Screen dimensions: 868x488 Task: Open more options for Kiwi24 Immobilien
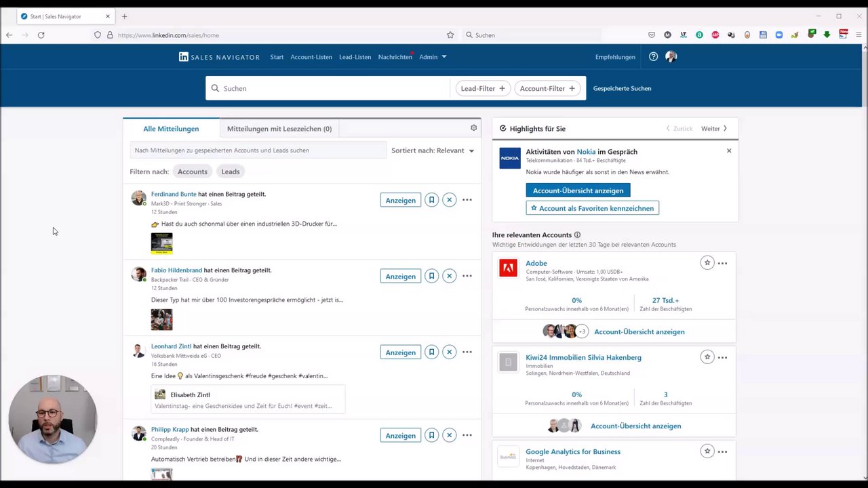pyautogui.click(x=723, y=357)
